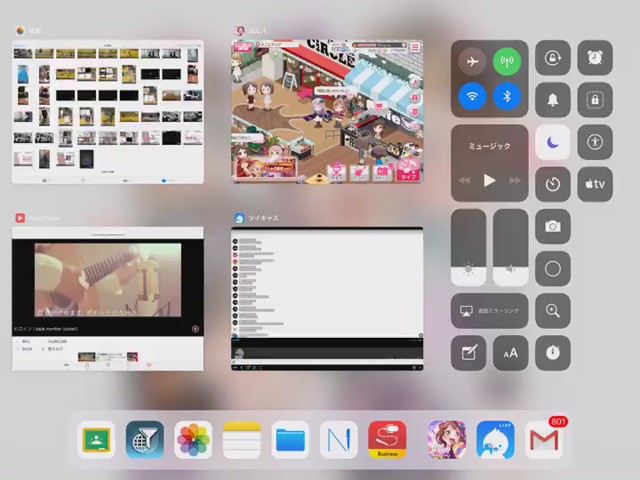640x480 pixels.
Task: Tap the ミュージック title in widget
Action: coord(489,146)
